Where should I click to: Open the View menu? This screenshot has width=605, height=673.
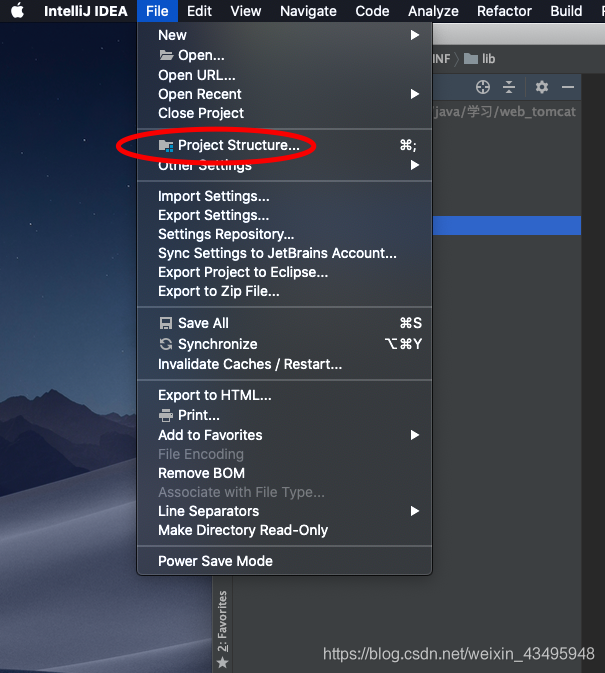245,11
